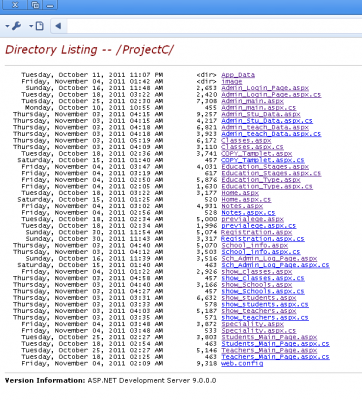
Task: Select the web.config file size 9,318
Action: [207, 364]
